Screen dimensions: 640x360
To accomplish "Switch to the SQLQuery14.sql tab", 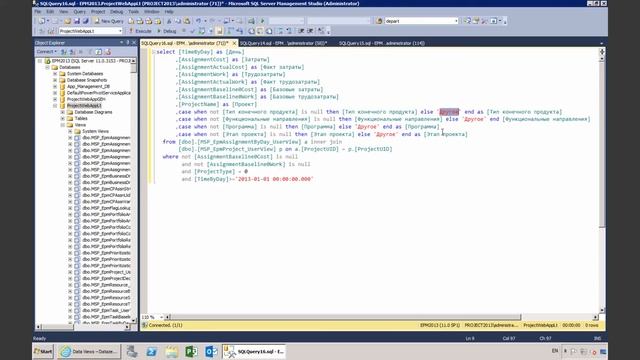I will click(x=284, y=43).
